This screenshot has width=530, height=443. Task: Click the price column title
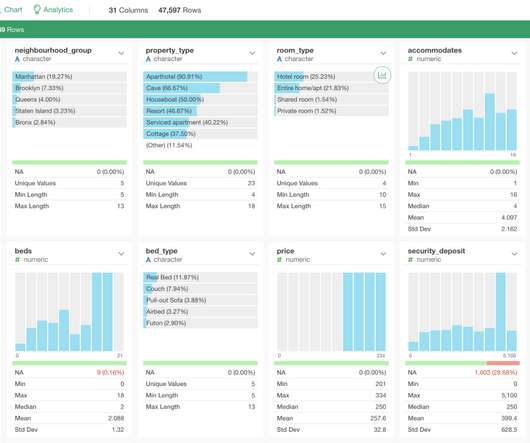coord(286,251)
